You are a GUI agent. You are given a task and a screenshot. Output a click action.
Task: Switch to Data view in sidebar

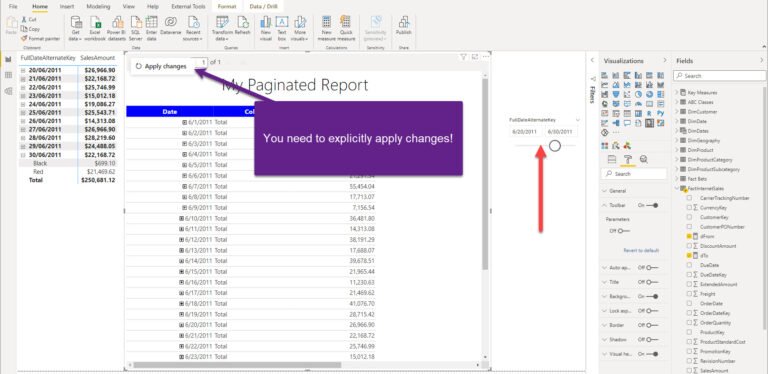(8, 75)
